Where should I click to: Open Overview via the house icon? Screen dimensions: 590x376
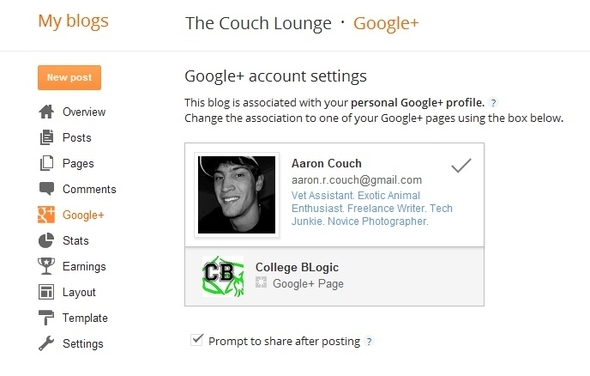point(46,112)
